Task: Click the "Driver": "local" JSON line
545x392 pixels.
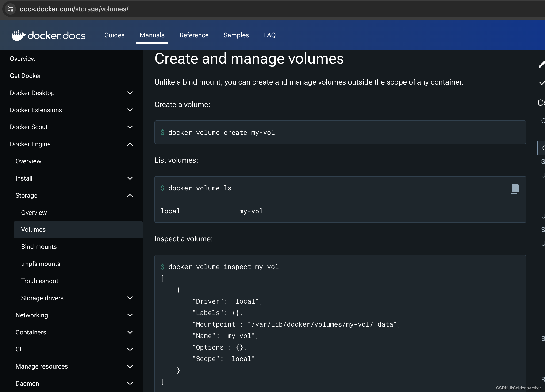Action: tap(227, 301)
